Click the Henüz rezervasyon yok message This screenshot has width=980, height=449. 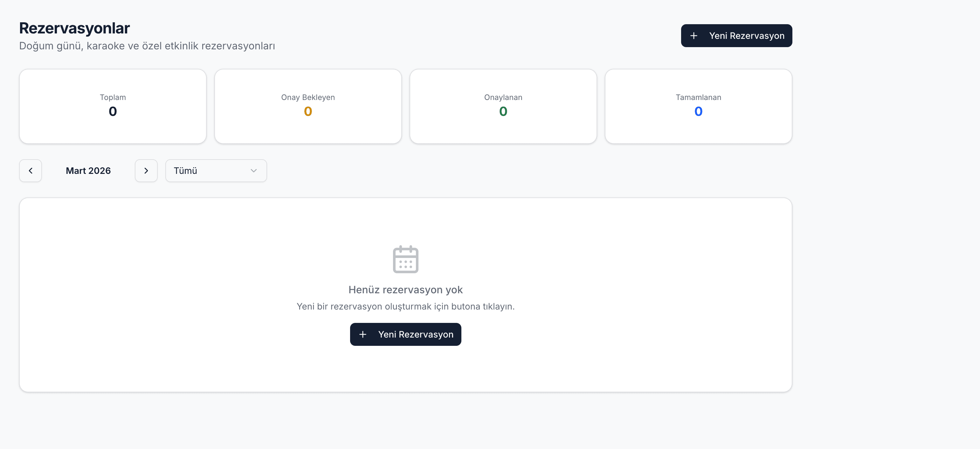click(x=405, y=290)
